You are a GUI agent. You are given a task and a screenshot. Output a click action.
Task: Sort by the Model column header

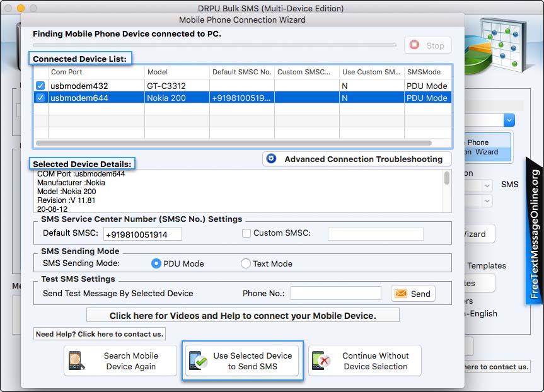pos(177,72)
